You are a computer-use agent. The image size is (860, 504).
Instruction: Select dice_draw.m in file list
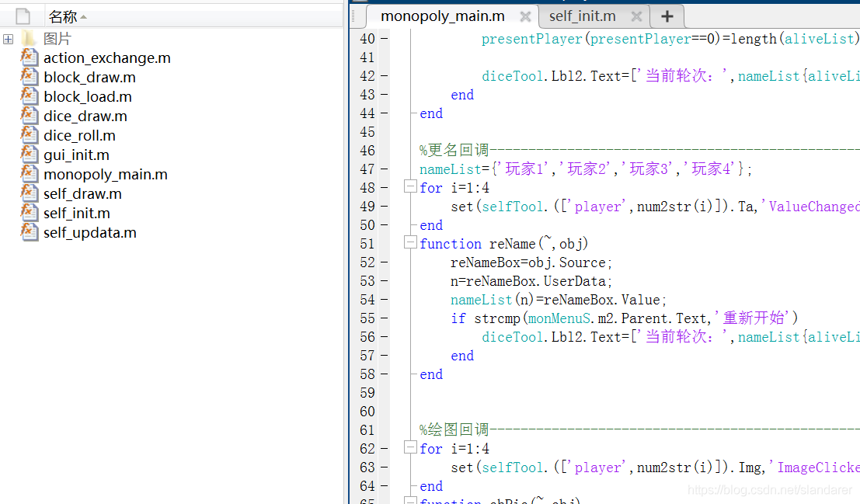[85, 116]
